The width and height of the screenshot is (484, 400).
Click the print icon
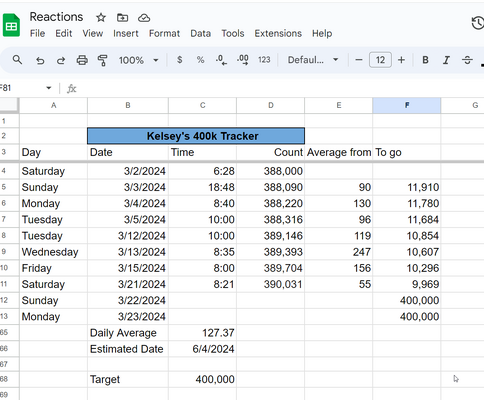(x=82, y=60)
